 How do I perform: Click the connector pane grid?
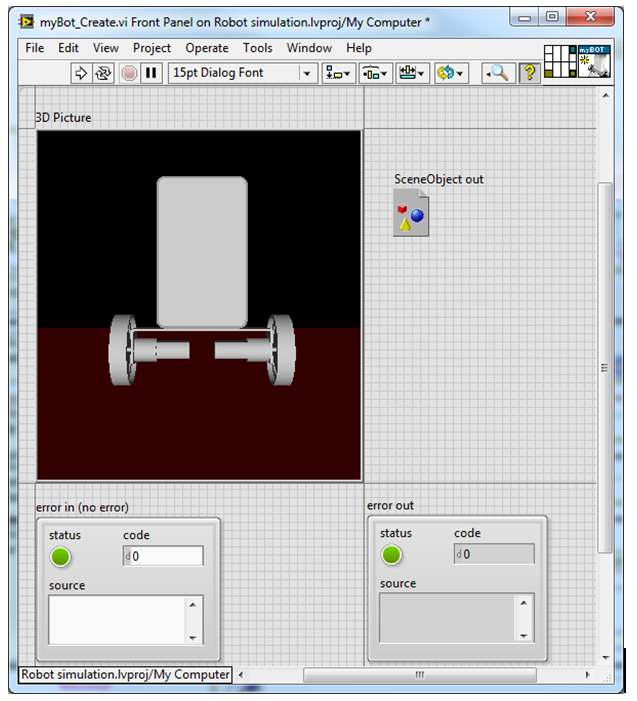pos(560,61)
